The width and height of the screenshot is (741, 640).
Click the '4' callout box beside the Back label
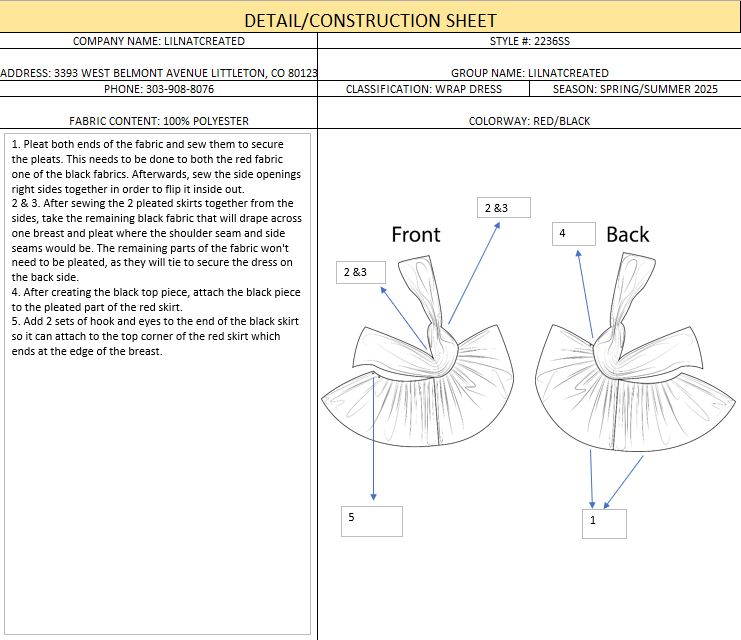point(574,234)
